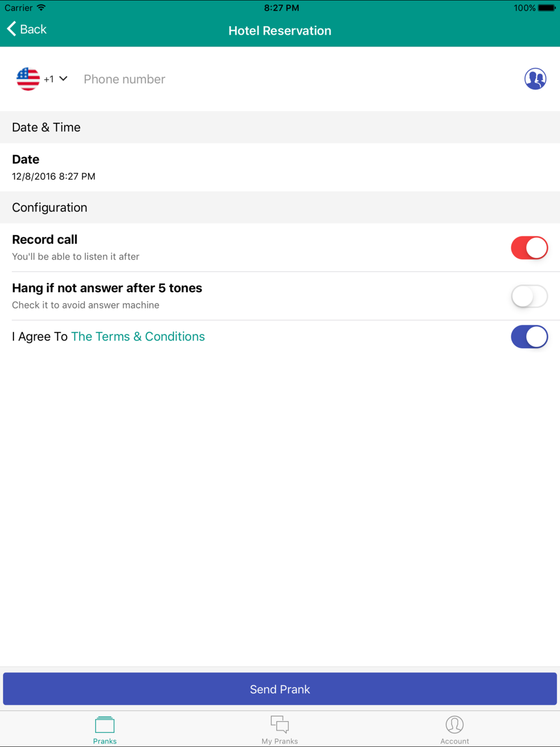This screenshot has width=560, height=747.
Task: Click the Send Prank button
Action: (280, 689)
